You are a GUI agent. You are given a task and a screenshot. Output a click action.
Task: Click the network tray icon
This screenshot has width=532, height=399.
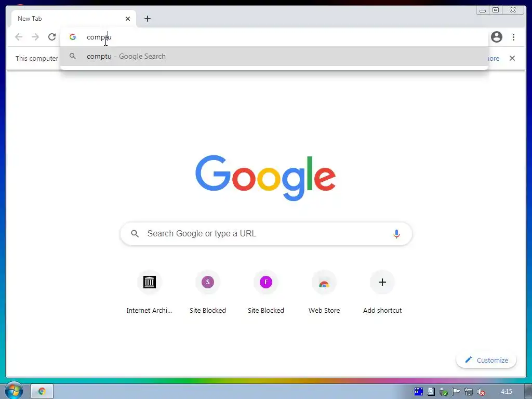[468, 392]
